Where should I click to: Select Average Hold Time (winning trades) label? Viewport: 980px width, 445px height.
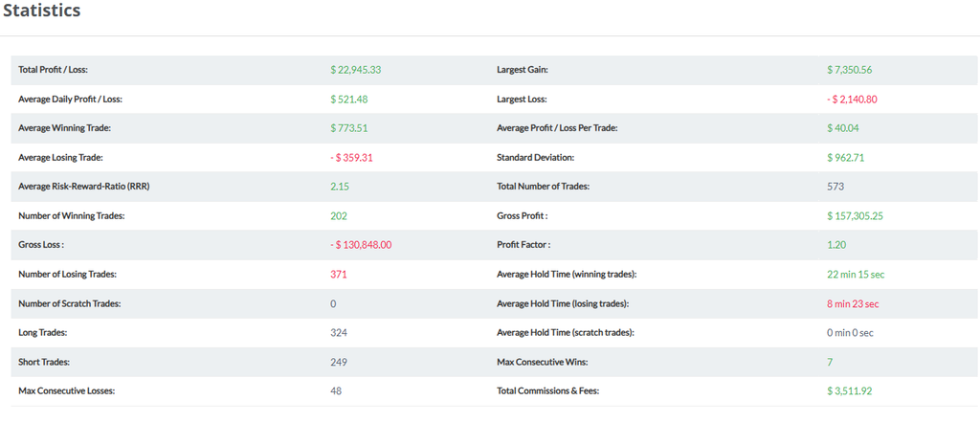click(x=567, y=275)
